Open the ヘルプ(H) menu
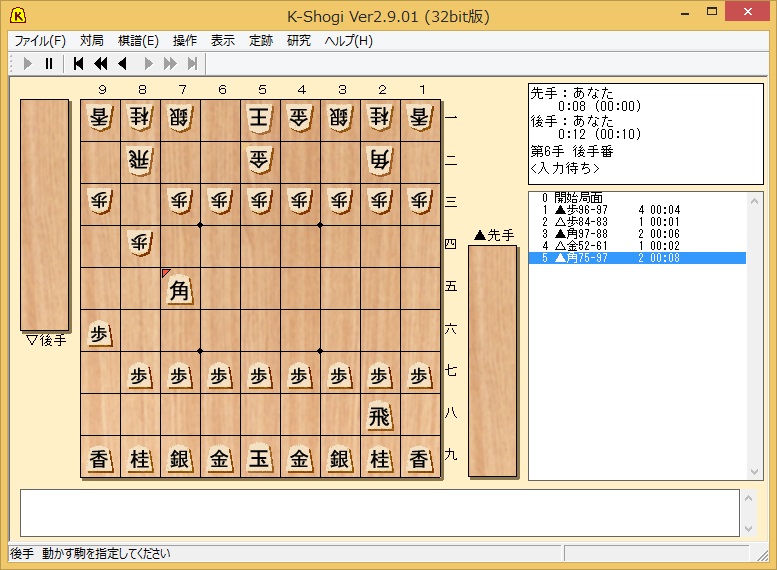The image size is (777, 570). (348, 41)
